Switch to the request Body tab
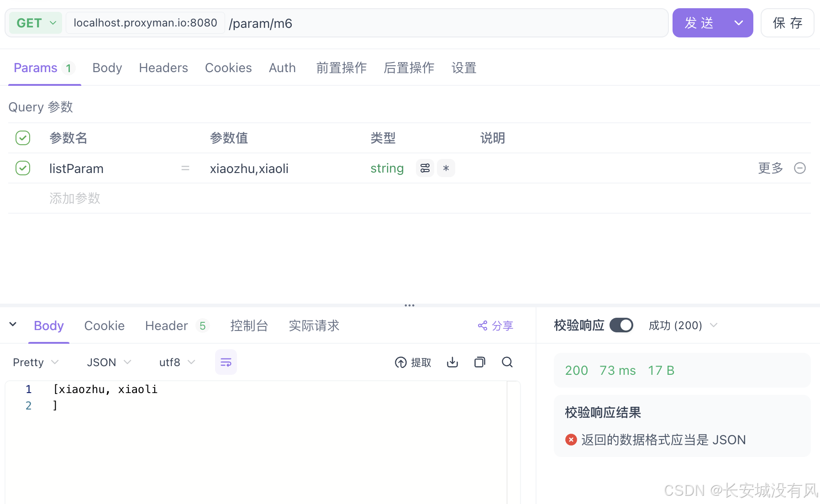 click(x=107, y=68)
